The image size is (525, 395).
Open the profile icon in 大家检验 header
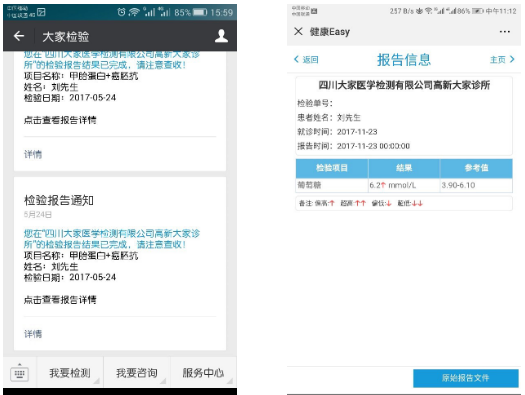pyautogui.click(x=221, y=36)
